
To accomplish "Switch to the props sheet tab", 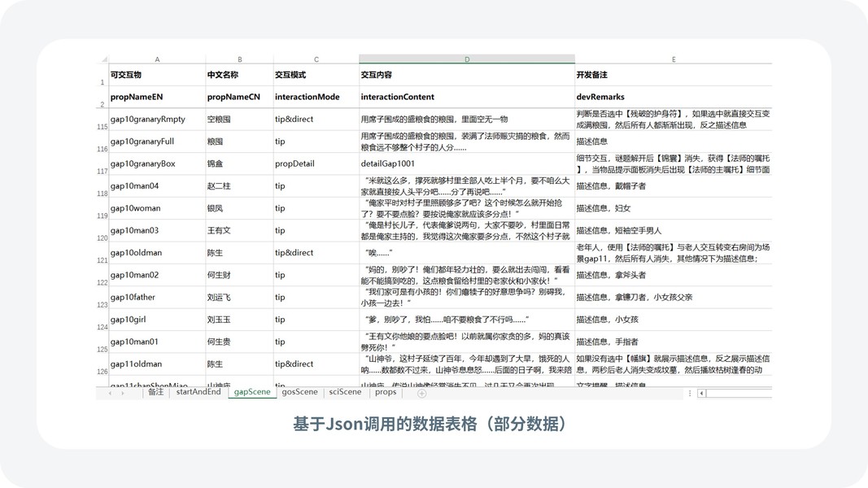I will 386,392.
